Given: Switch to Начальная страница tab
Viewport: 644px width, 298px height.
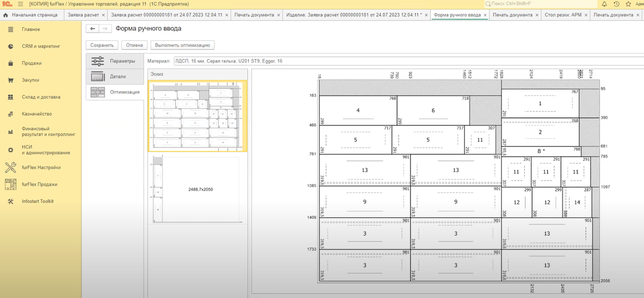Looking at the screenshot, I should [32, 15].
